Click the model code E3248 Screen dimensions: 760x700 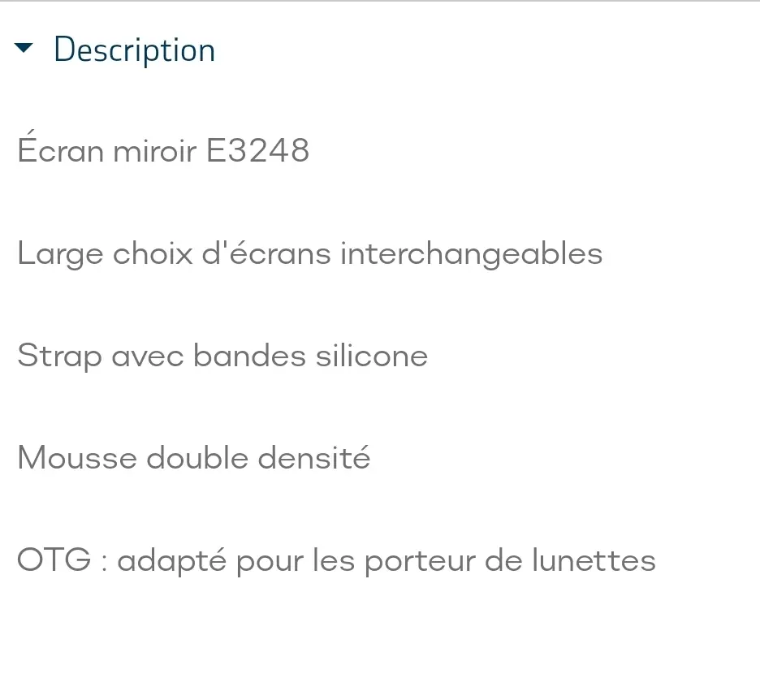[x=258, y=149]
